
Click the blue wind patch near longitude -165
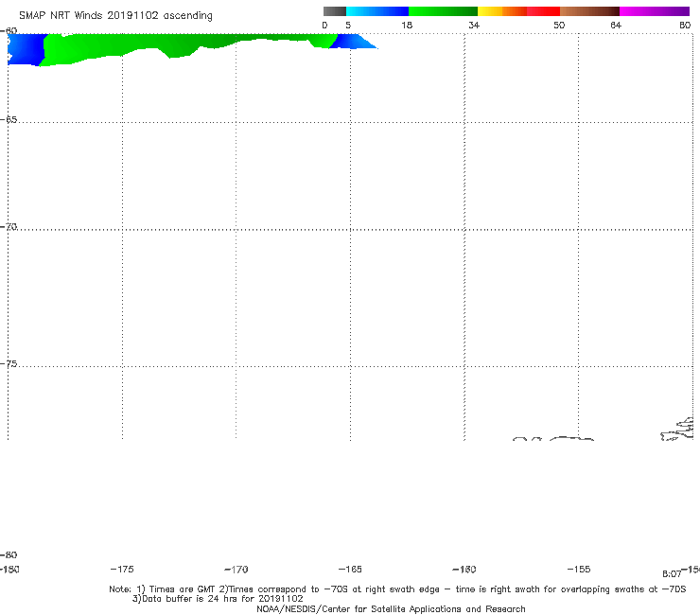(x=353, y=42)
